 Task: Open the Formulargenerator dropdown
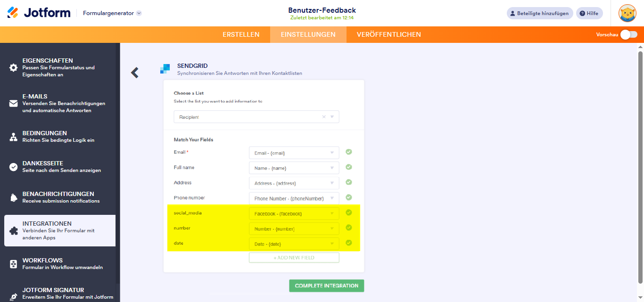tap(139, 13)
